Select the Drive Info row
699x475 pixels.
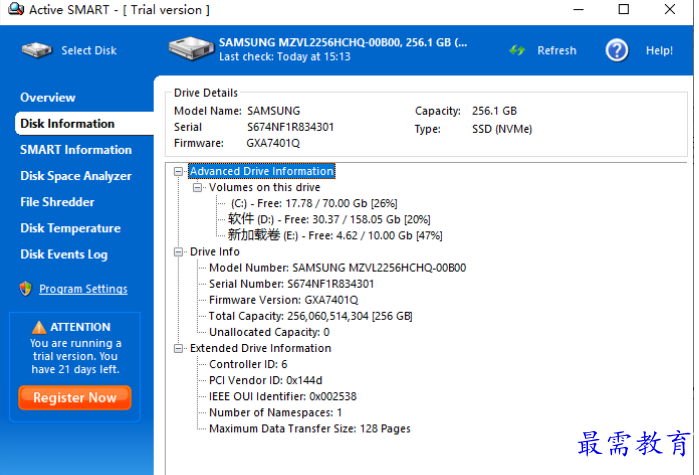click(215, 252)
